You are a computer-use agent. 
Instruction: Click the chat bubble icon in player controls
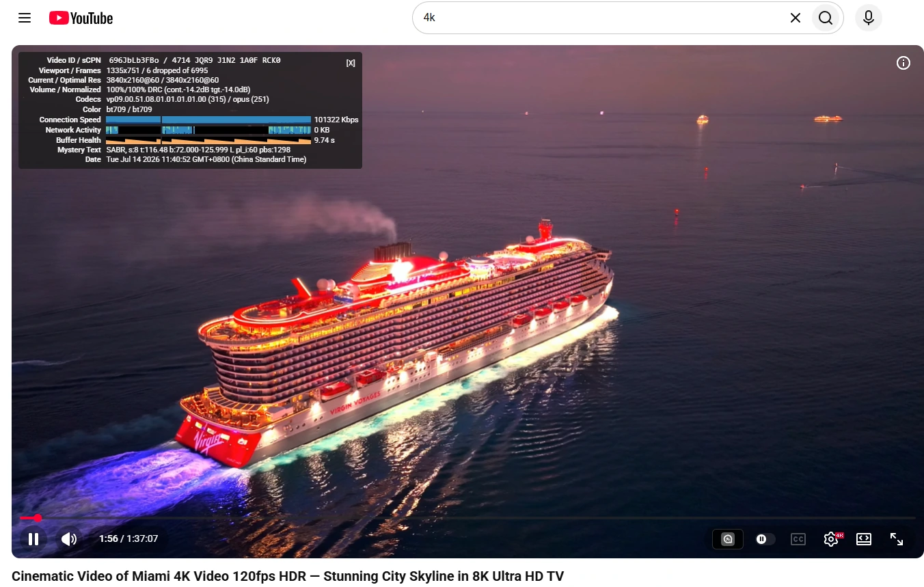728,539
